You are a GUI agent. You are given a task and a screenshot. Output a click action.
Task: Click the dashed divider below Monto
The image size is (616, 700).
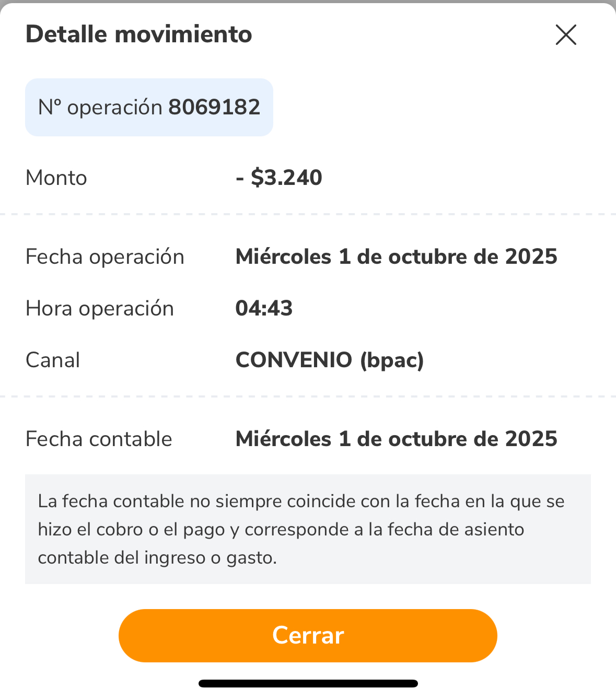coord(308,214)
